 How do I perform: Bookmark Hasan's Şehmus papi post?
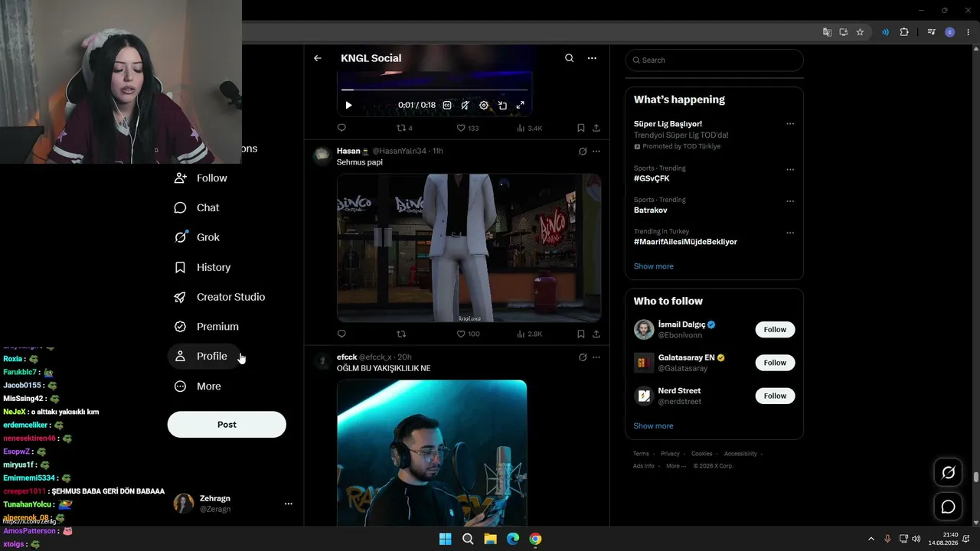point(581,334)
